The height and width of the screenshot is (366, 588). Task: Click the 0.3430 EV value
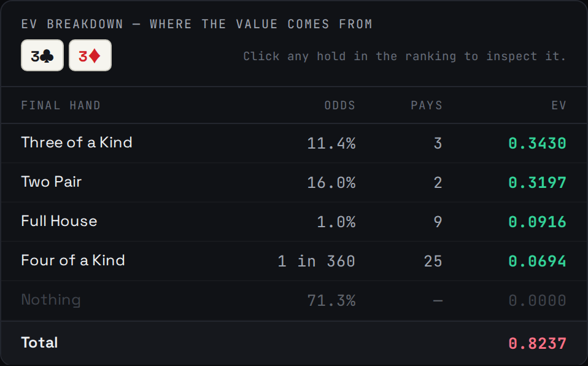click(x=537, y=143)
